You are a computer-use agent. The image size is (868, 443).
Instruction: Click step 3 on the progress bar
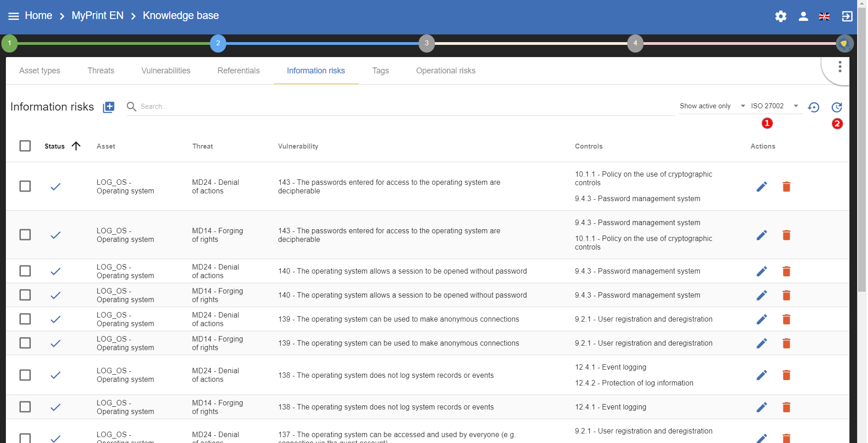(426, 43)
